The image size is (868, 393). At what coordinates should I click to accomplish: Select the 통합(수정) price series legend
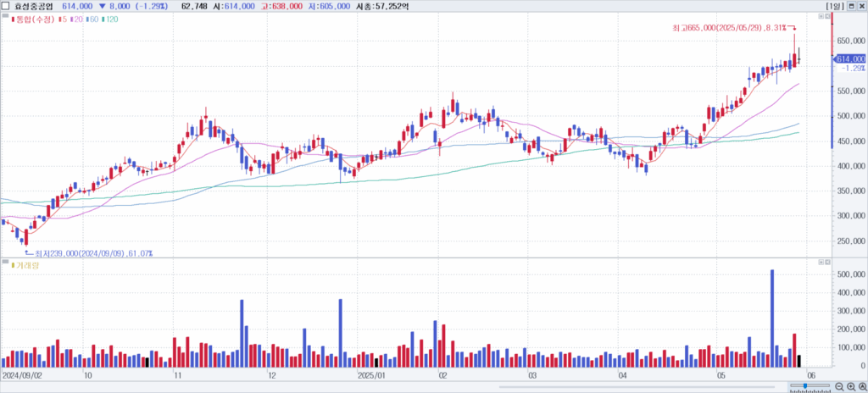(33, 19)
